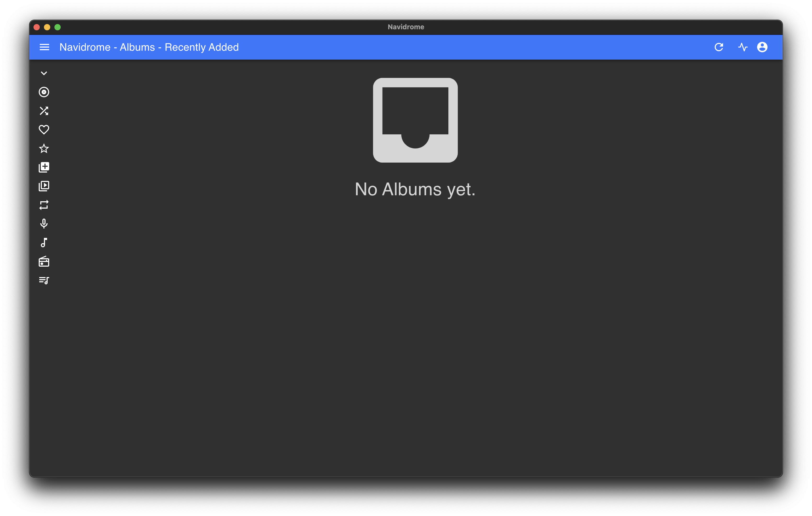Open Radios via radio icon
812x516 pixels.
click(x=44, y=262)
